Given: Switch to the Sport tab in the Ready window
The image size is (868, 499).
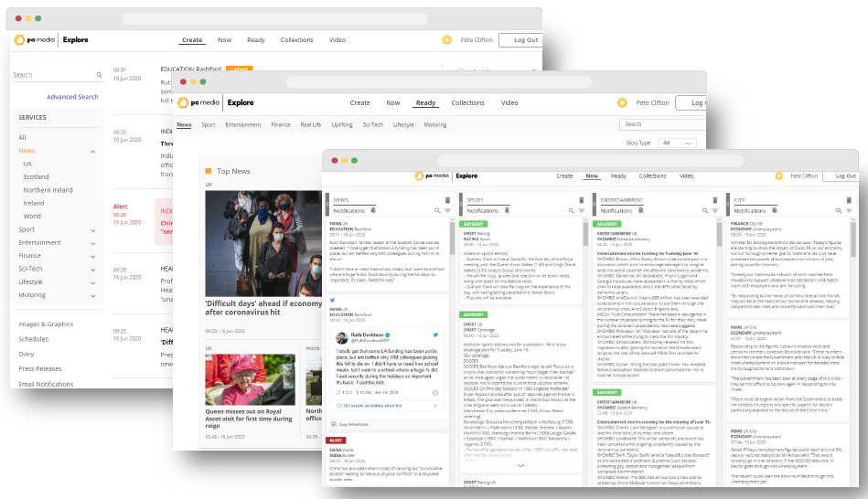Looking at the screenshot, I should pos(209,125).
